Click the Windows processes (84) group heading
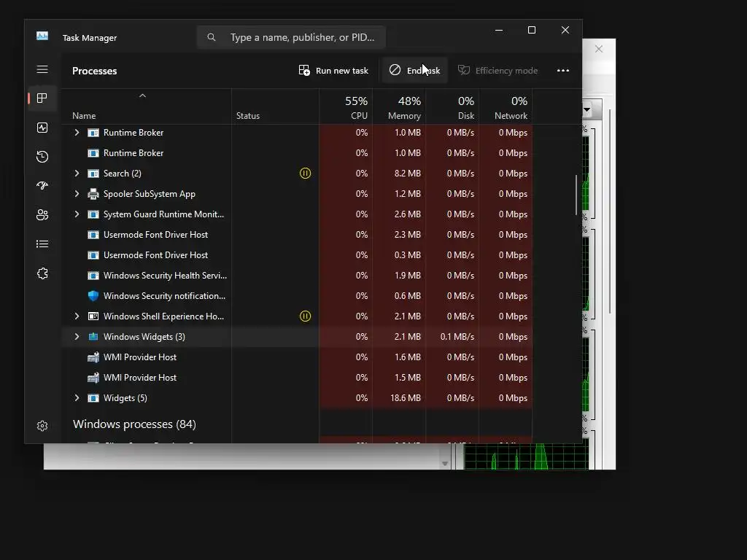 tap(134, 424)
